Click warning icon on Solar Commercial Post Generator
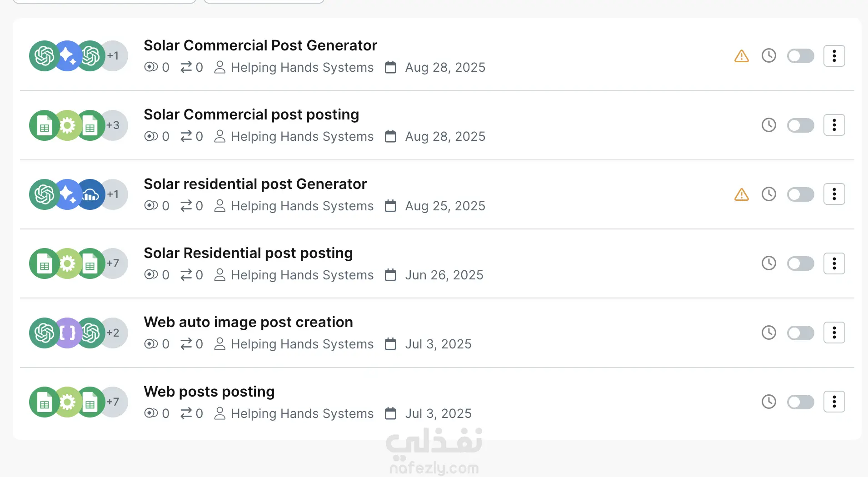 pyautogui.click(x=741, y=56)
